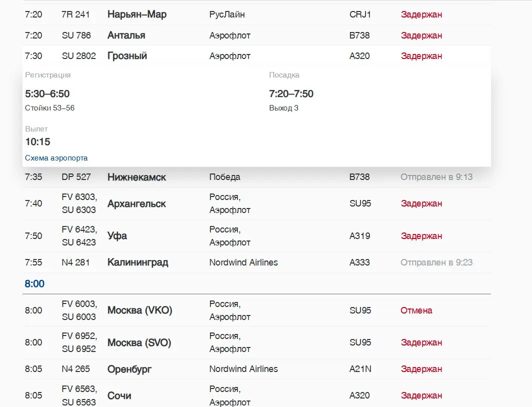Expand the Нарьян–Мар flight row

136,14
